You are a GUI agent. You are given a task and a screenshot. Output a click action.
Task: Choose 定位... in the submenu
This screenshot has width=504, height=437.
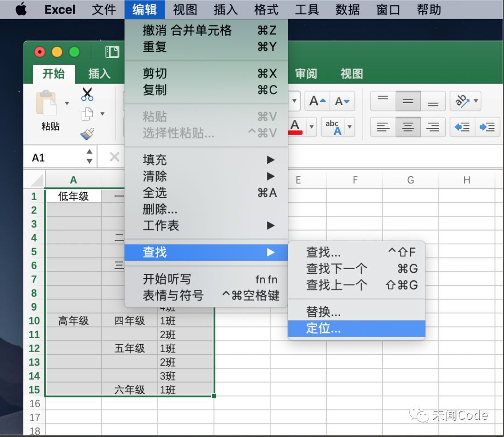click(x=357, y=328)
